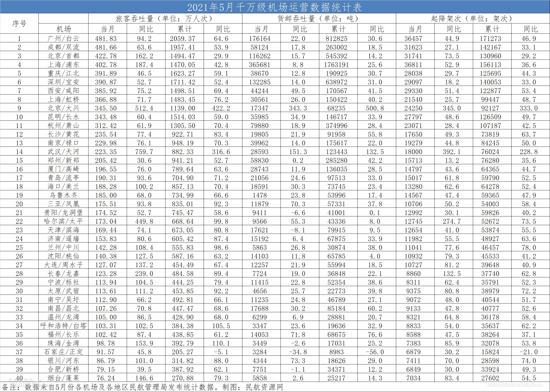Select airport cell 大连/周水子

[64, 265]
